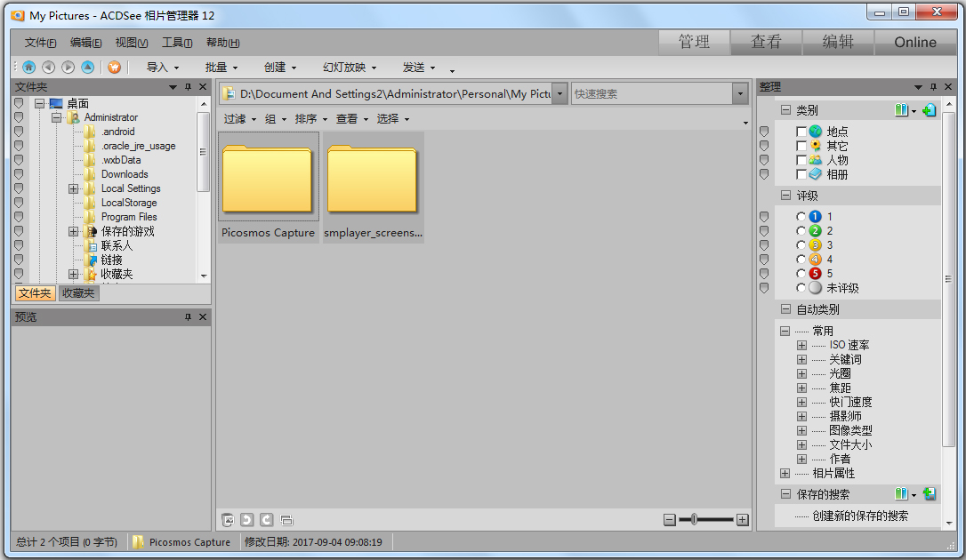Check the 地点 category checkbox
Viewport: 966px width, 560px height.
pos(801,132)
